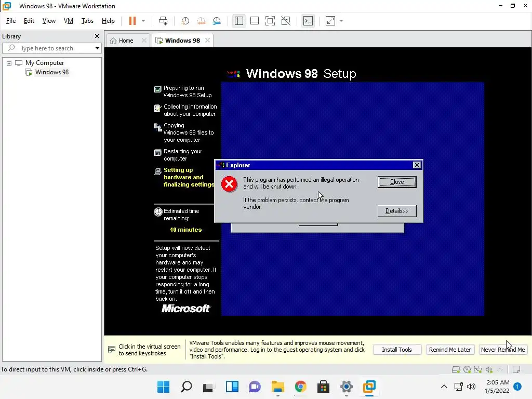This screenshot has width=532, height=399.
Task: Click the keyboard icon in hint bar
Action: click(x=112, y=350)
